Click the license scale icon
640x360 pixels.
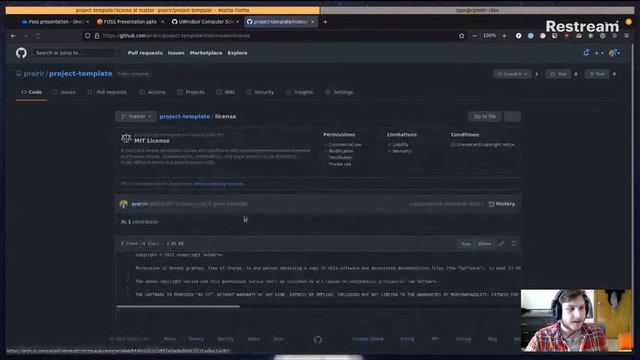[x=126, y=138]
